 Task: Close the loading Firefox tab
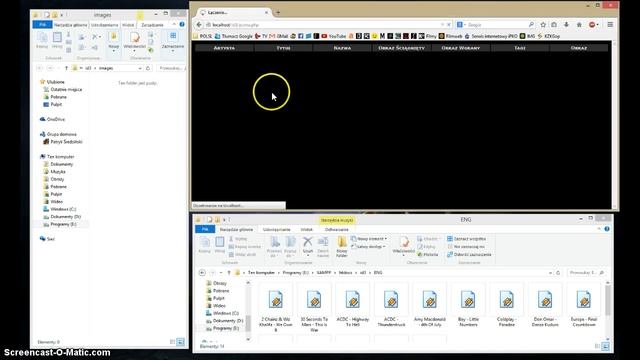click(267, 13)
